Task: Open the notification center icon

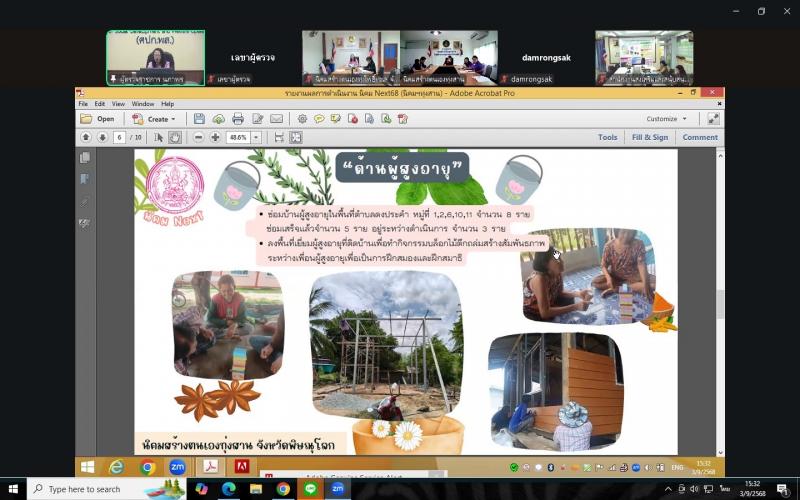Action: 784,489
